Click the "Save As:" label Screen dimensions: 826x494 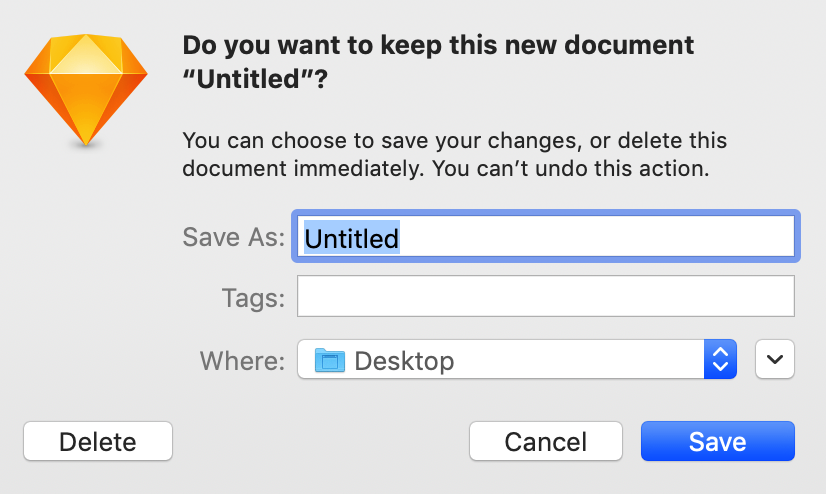tap(234, 238)
